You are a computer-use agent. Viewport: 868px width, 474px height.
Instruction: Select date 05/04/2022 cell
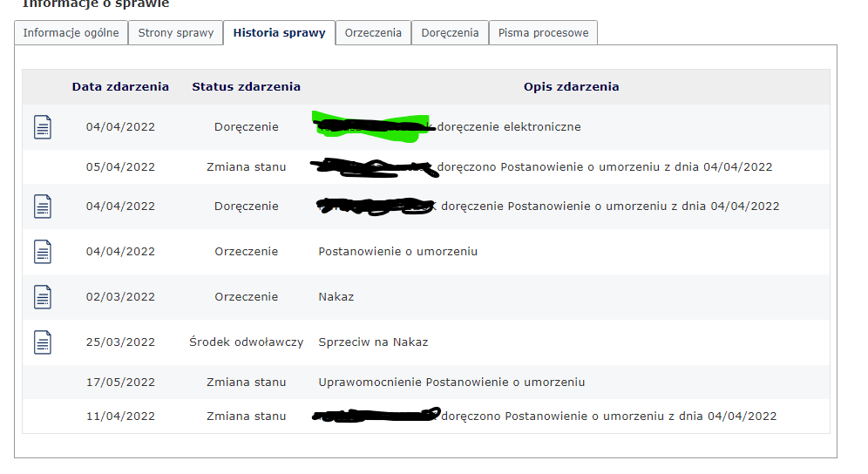coord(120,167)
